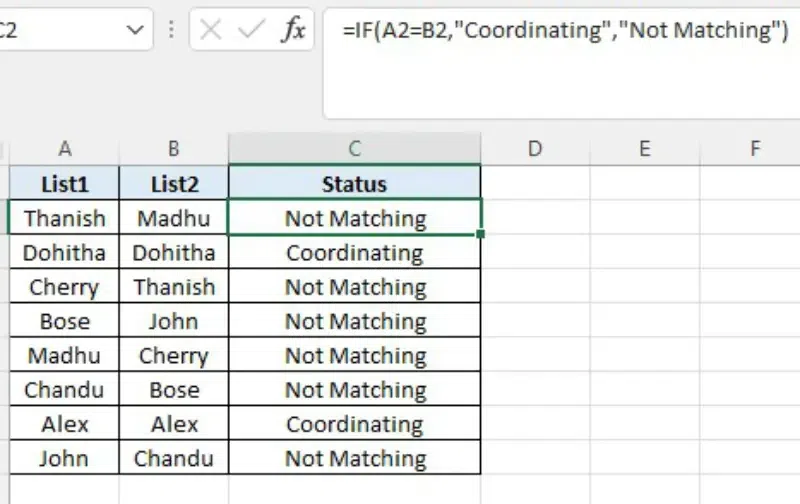This screenshot has height=504, width=800.
Task: Click the Cancel X formula icon
Action: [x=210, y=30]
